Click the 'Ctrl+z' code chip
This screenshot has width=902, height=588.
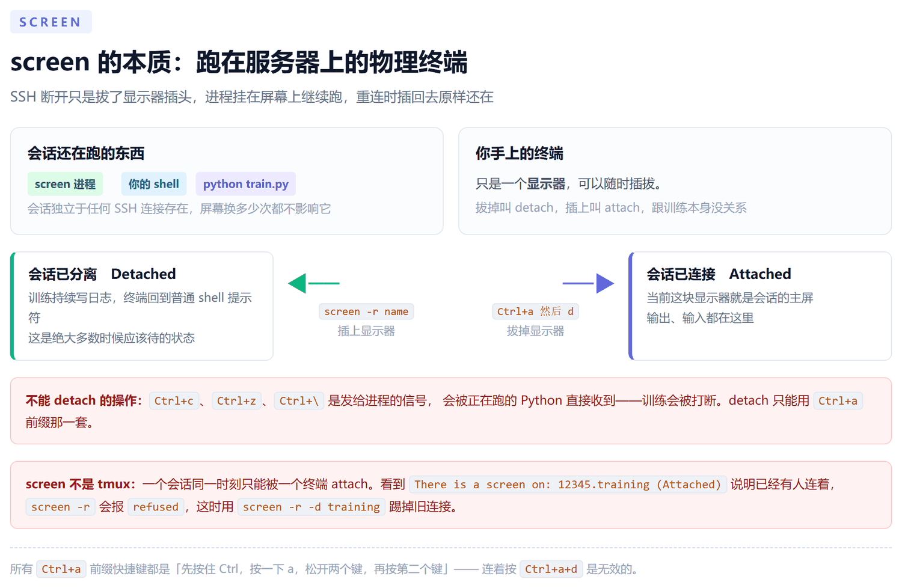click(x=236, y=401)
